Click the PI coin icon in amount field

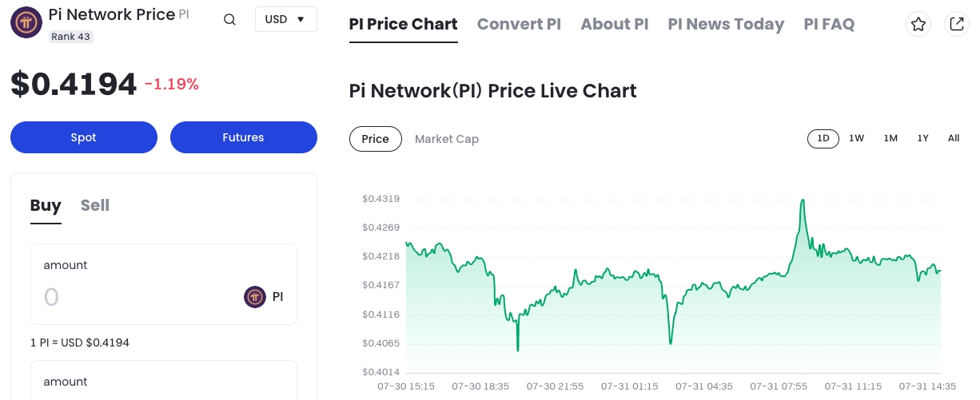coord(254,297)
